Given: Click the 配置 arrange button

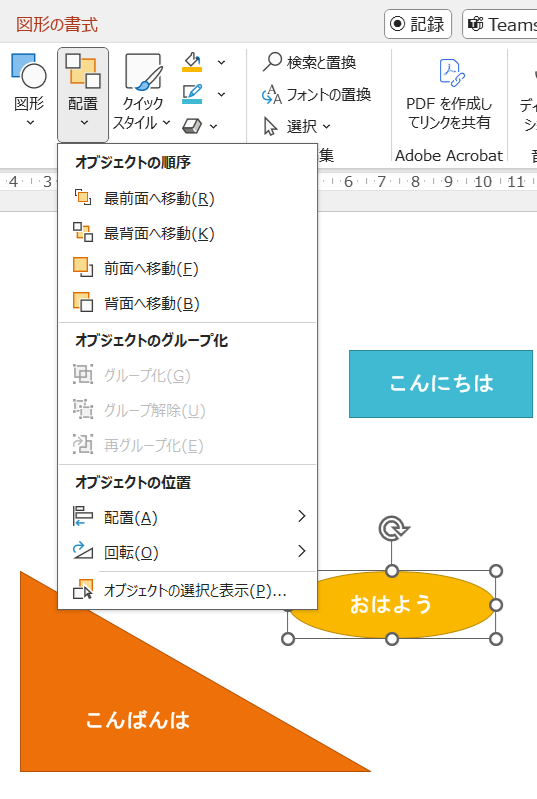Looking at the screenshot, I should tap(83, 94).
